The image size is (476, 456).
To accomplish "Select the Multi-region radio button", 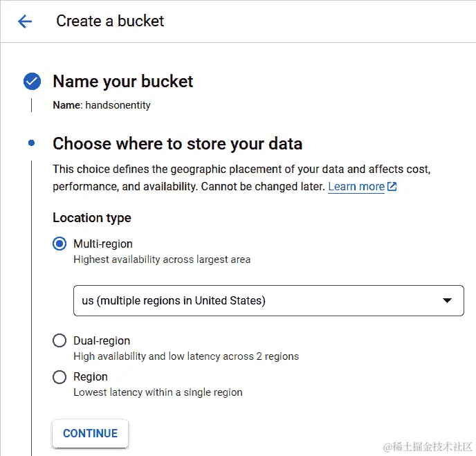I will pyautogui.click(x=60, y=244).
